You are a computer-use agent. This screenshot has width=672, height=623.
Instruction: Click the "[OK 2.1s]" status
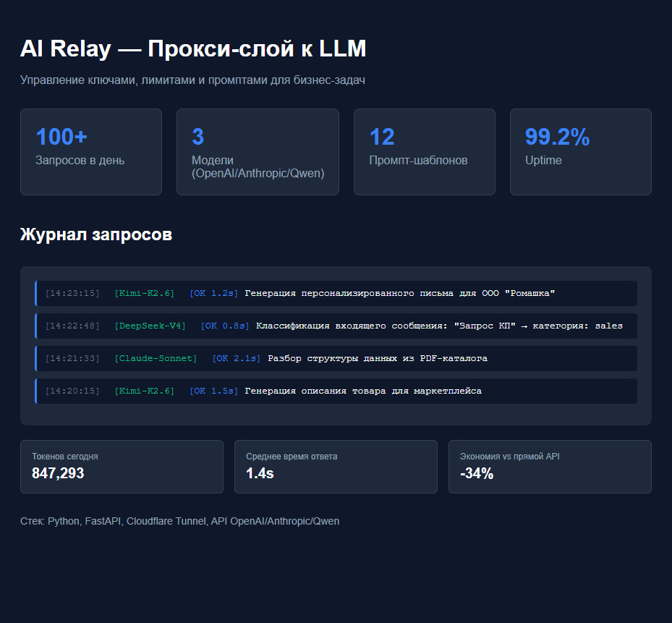tap(236, 358)
